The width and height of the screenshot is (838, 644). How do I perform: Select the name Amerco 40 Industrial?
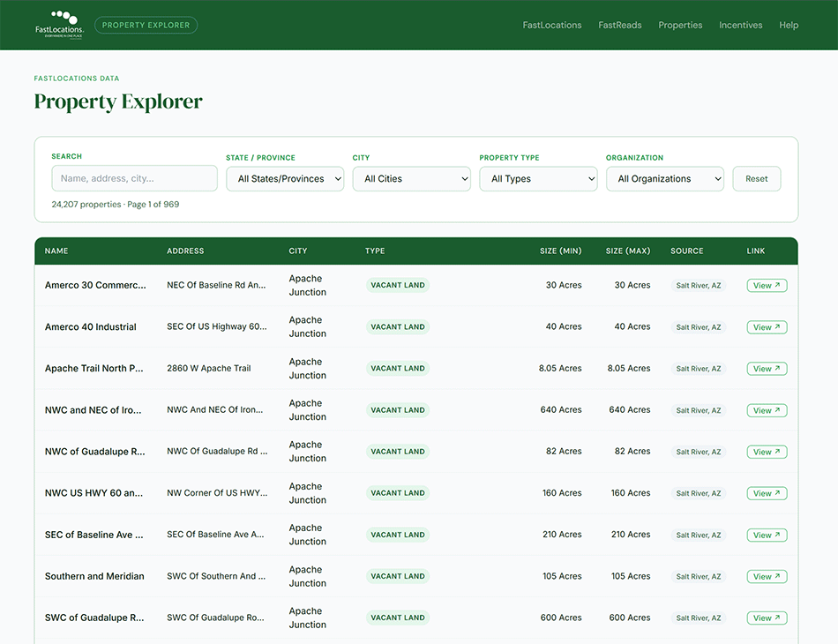[x=90, y=327]
